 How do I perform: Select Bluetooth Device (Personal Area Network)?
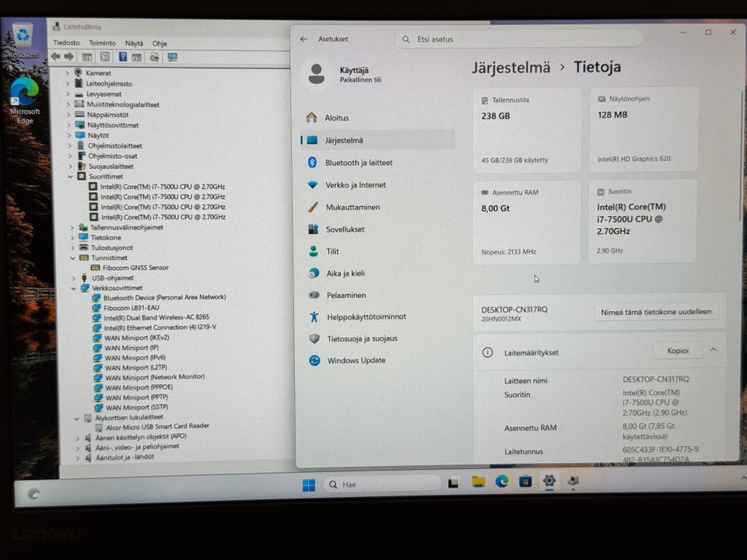pos(164,298)
